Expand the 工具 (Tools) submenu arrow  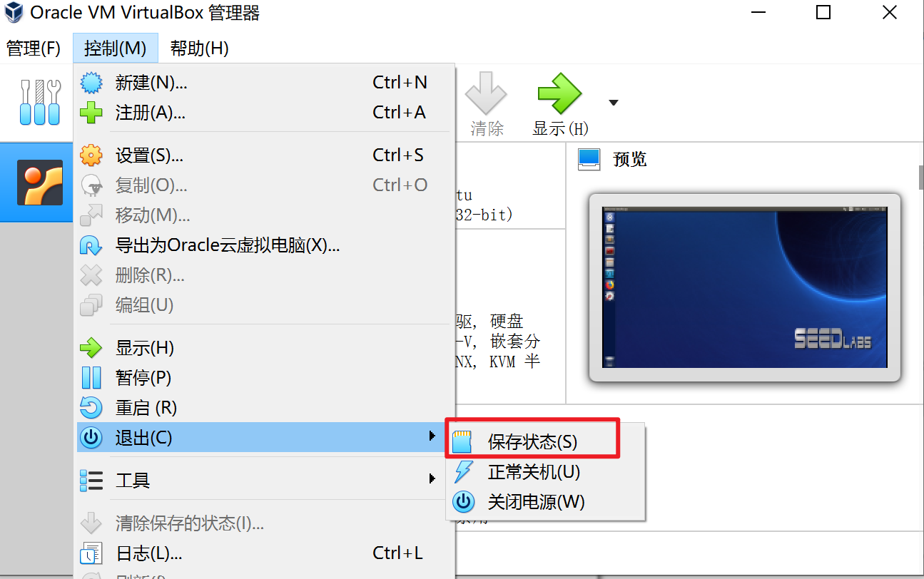pos(432,478)
